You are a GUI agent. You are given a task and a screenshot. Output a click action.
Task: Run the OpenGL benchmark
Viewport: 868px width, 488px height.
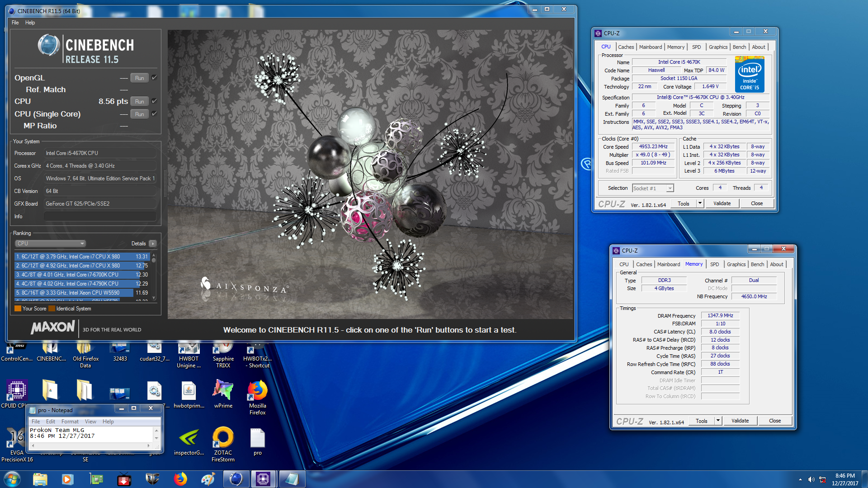(x=139, y=78)
